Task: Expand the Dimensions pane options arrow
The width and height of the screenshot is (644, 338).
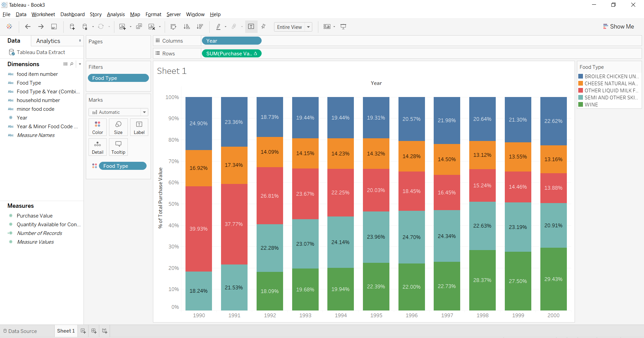Action: click(x=80, y=64)
